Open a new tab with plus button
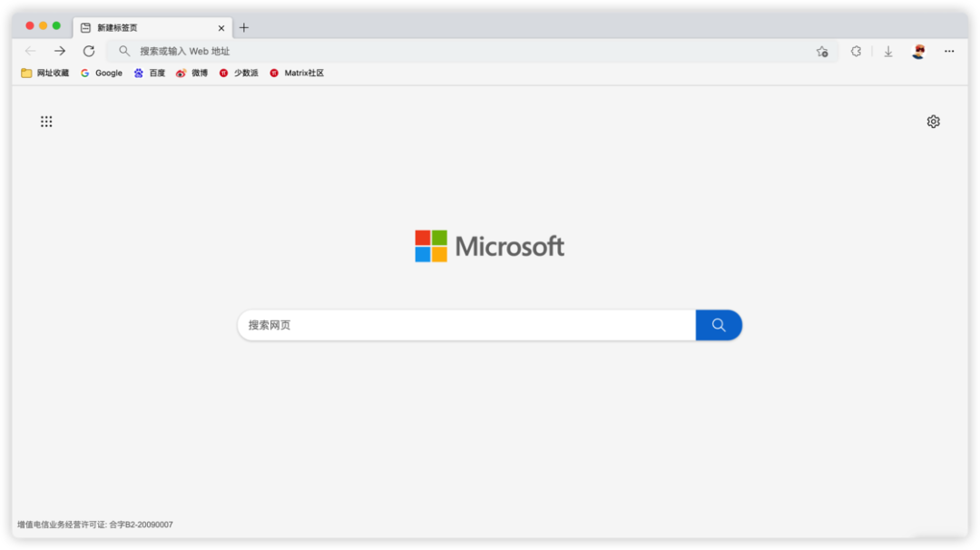Viewport: 980px width, 550px height. tap(244, 27)
